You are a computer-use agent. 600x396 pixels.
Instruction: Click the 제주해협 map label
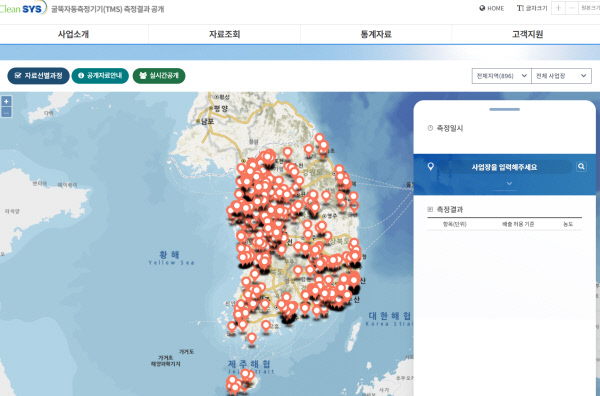[x=249, y=363]
